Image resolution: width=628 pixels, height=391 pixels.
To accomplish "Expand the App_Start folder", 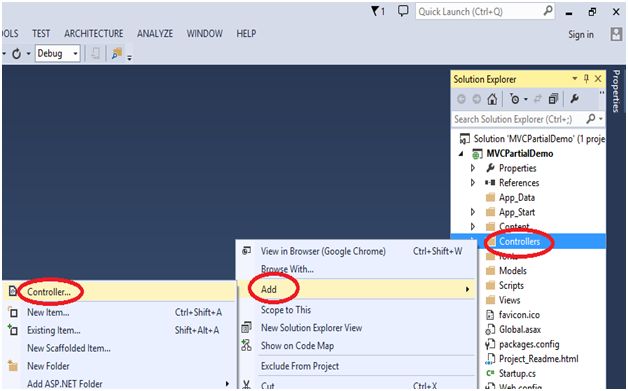I will 473,212.
